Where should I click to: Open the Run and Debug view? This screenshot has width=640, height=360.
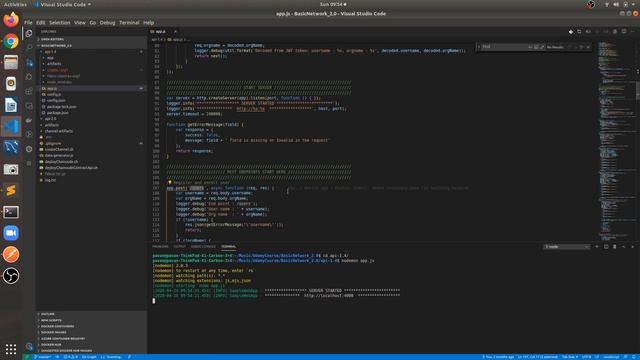pyautogui.click(x=29, y=77)
